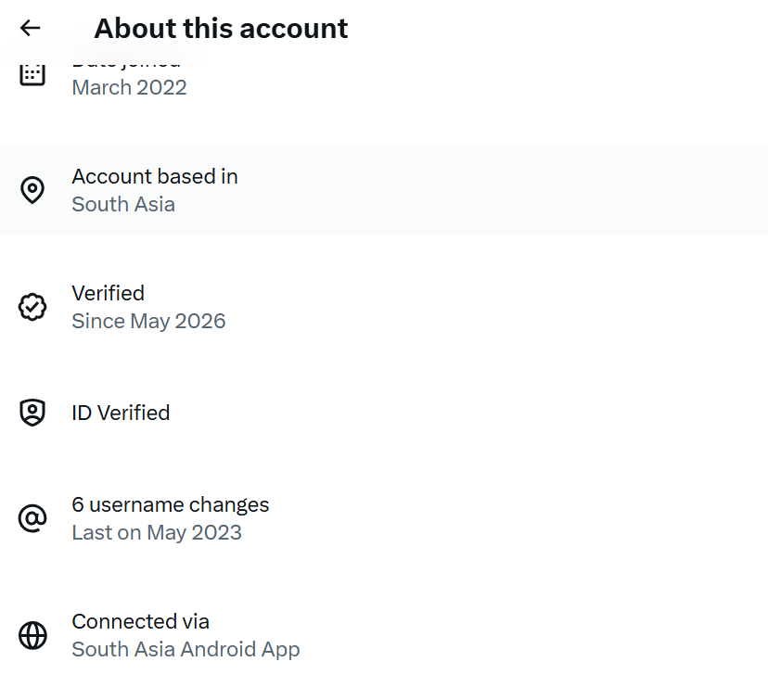The height and width of the screenshot is (700, 768).
Task: Click the globe Connected via icon
Action: click(32, 635)
